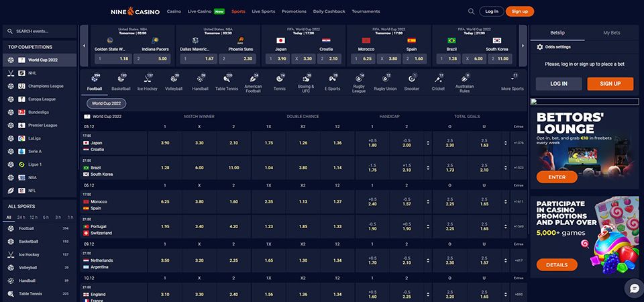The width and height of the screenshot is (644, 302).
Task: Click the search magnifier icon in header
Action: [x=471, y=11]
